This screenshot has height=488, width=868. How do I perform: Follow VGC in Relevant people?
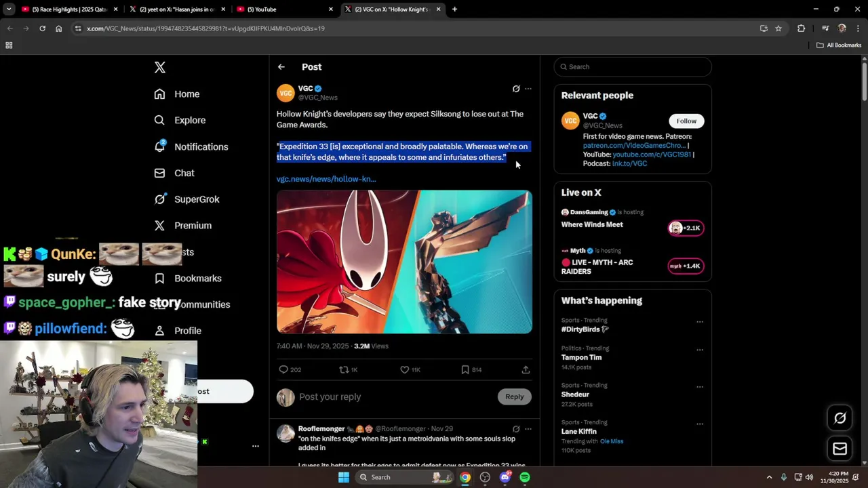tap(686, 121)
